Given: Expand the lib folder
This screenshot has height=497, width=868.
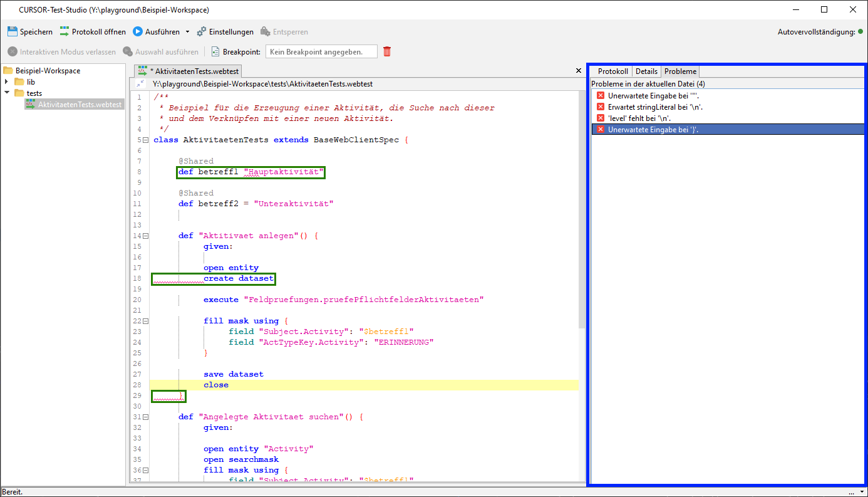Looking at the screenshot, I should tap(7, 82).
